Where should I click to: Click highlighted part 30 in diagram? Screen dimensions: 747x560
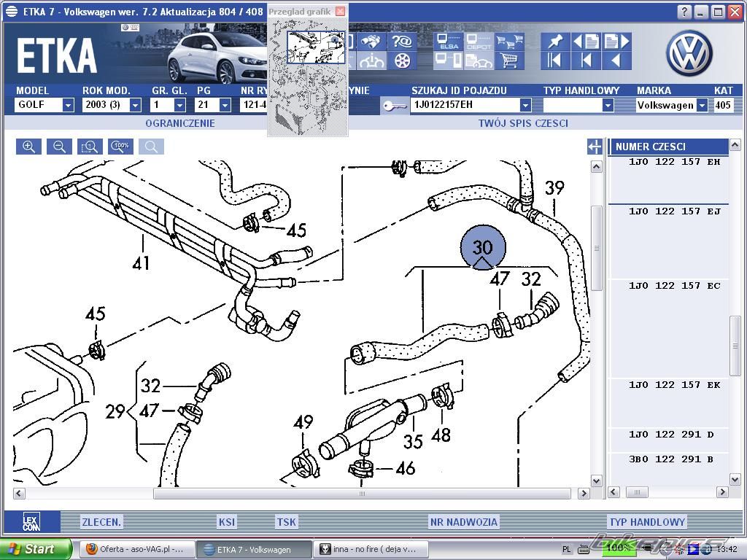pos(483,247)
